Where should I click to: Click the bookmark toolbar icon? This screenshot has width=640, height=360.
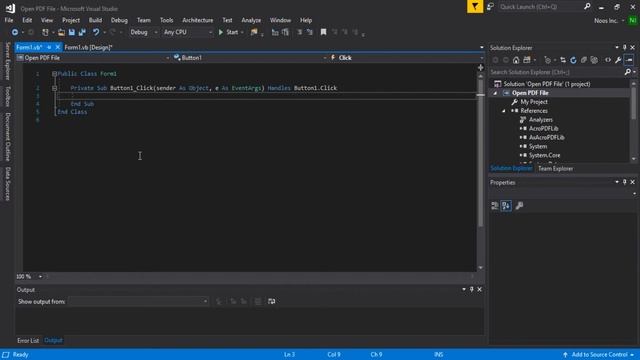(x=323, y=32)
